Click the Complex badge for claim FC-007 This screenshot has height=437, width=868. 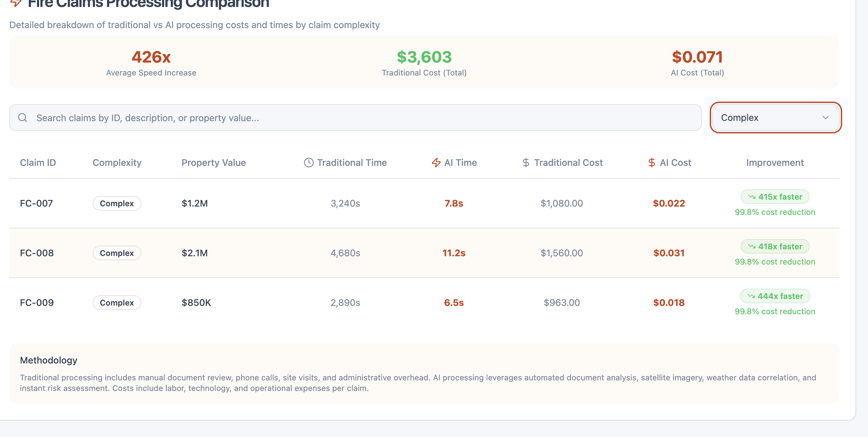[117, 204]
